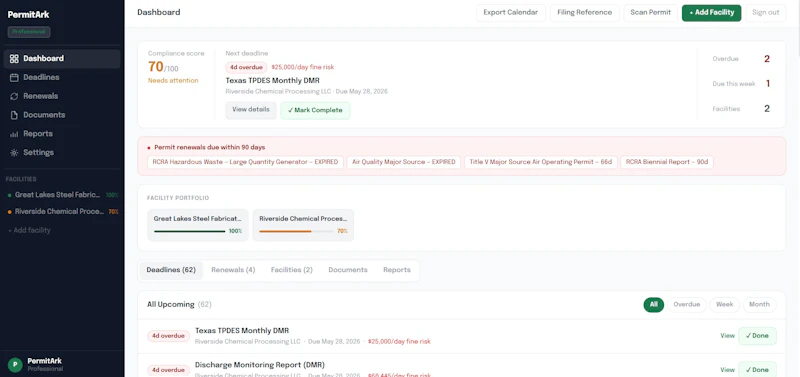Click the '4d overdue' badge in Next deadline

pyautogui.click(x=246, y=67)
